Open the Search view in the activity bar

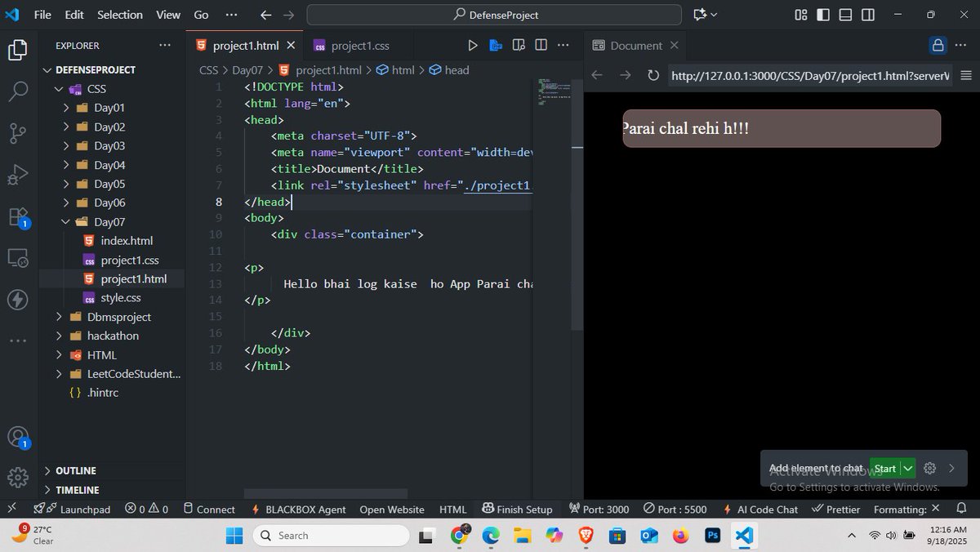(x=18, y=91)
